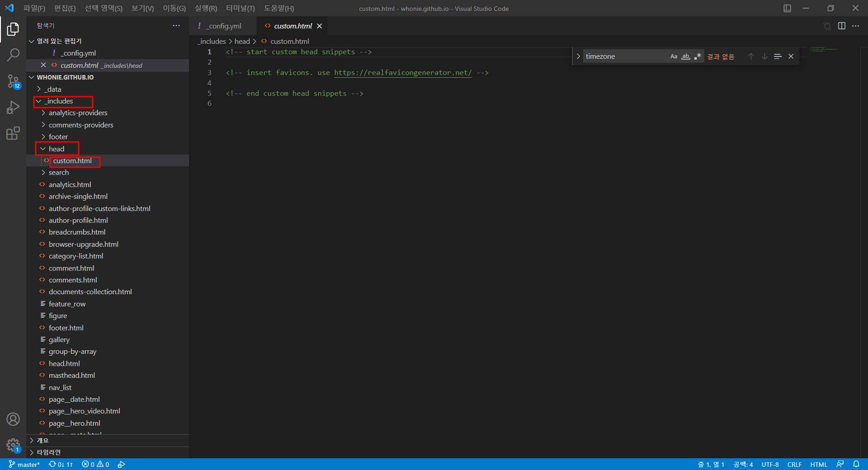Toggle Match Case in find widget
The width and height of the screenshot is (868, 470).
pyautogui.click(x=674, y=56)
